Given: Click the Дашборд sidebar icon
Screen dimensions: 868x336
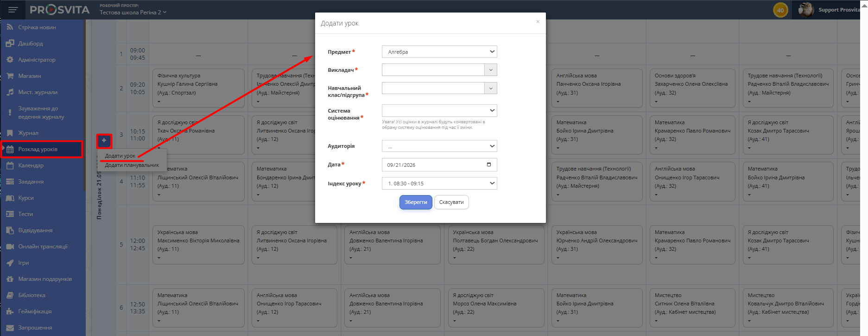Looking at the screenshot, I should [10, 44].
